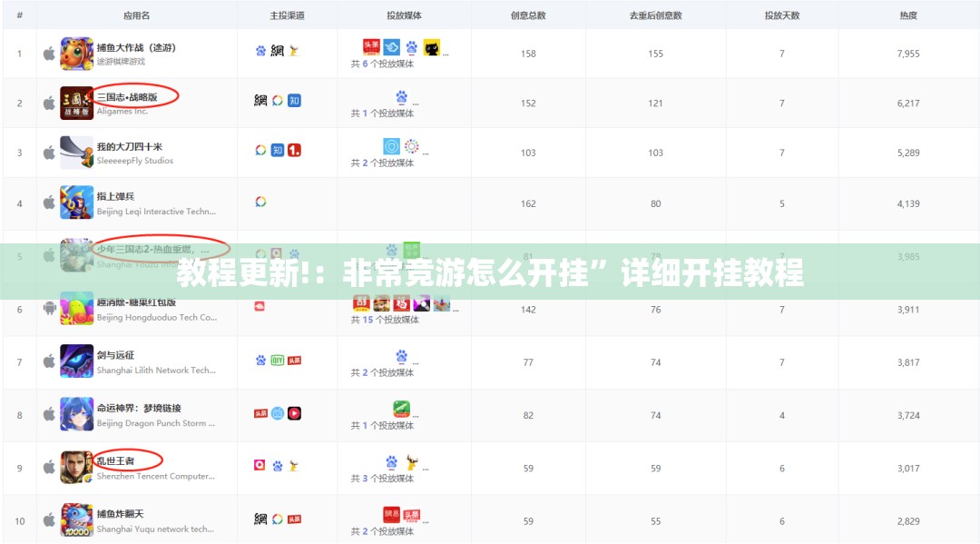Click the 網 channel icon in the 捕鱼炸翻天 row
Image resolution: width=980 pixels, height=544 pixels.
[x=260, y=519]
